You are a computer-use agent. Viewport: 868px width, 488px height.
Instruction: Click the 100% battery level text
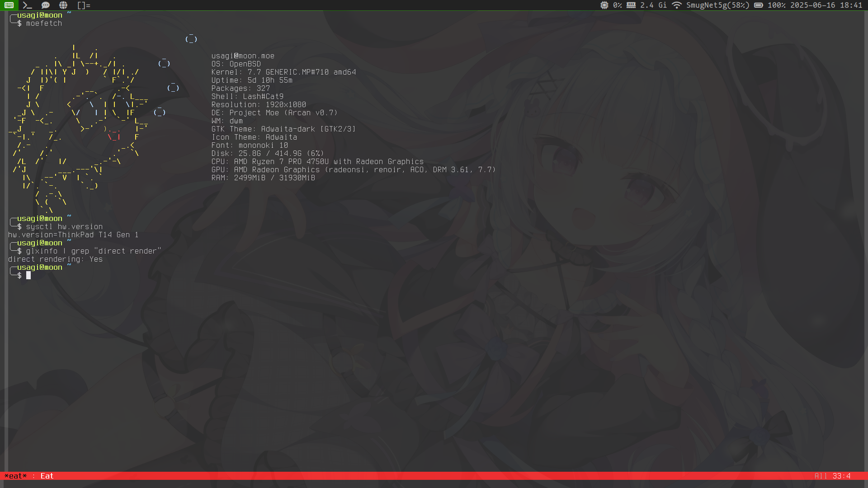(777, 5)
